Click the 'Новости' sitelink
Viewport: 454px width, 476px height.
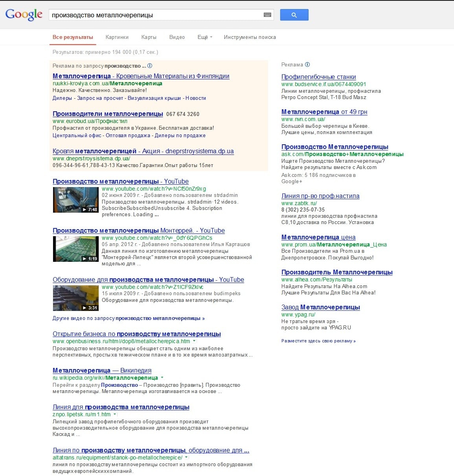coord(196,98)
